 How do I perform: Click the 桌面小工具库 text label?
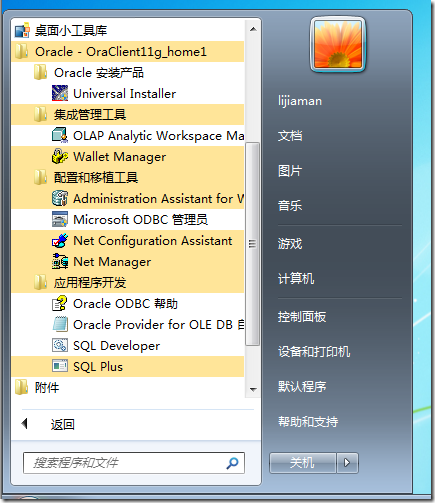[x=71, y=31]
